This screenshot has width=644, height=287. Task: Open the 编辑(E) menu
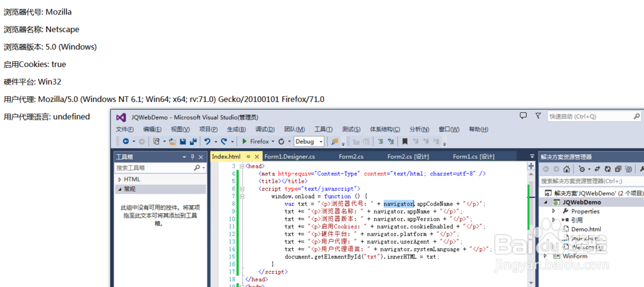coord(153,129)
